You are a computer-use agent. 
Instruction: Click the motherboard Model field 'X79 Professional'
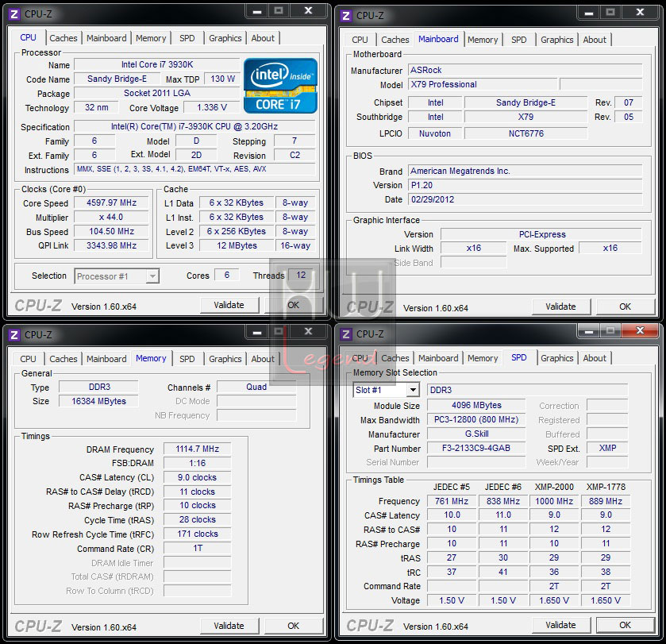(483, 84)
